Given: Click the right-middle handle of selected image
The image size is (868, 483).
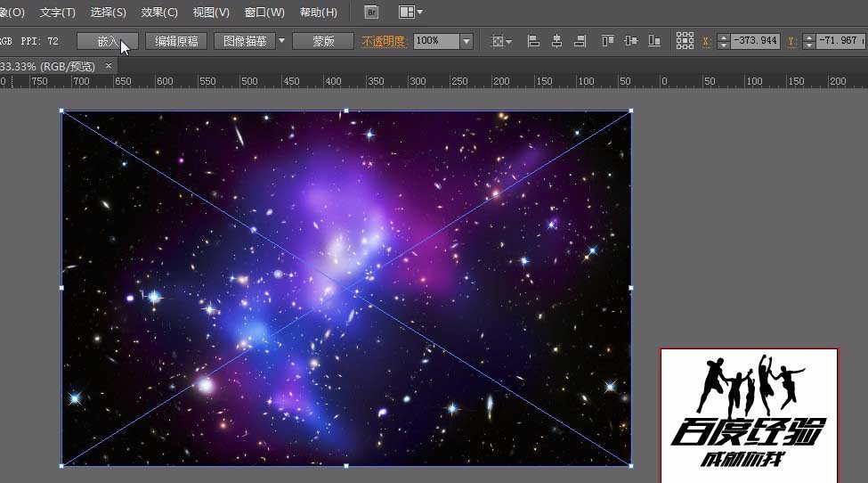Looking at the screenshot, I should coord(631,288).
